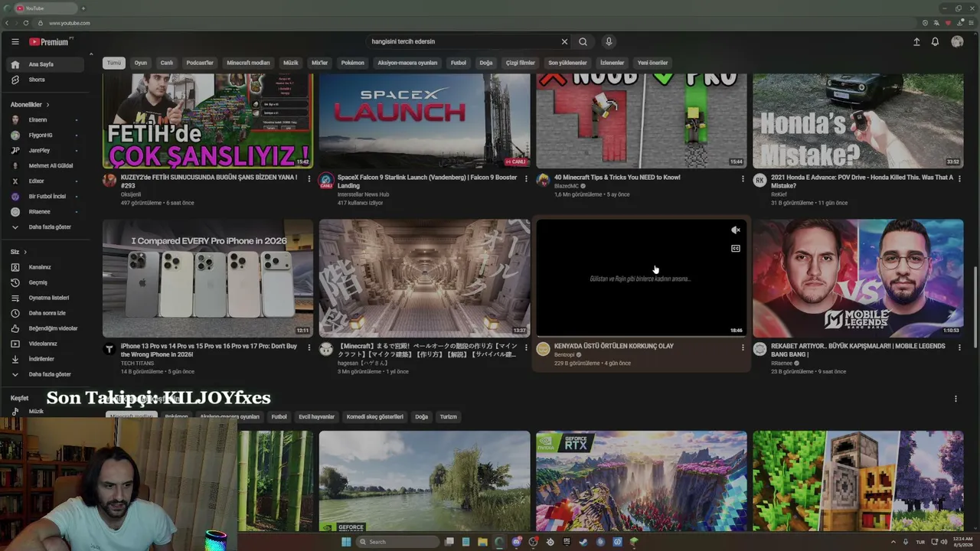Select the Canlı filter chip
The image size is (980, 551).
pos(167,63)
